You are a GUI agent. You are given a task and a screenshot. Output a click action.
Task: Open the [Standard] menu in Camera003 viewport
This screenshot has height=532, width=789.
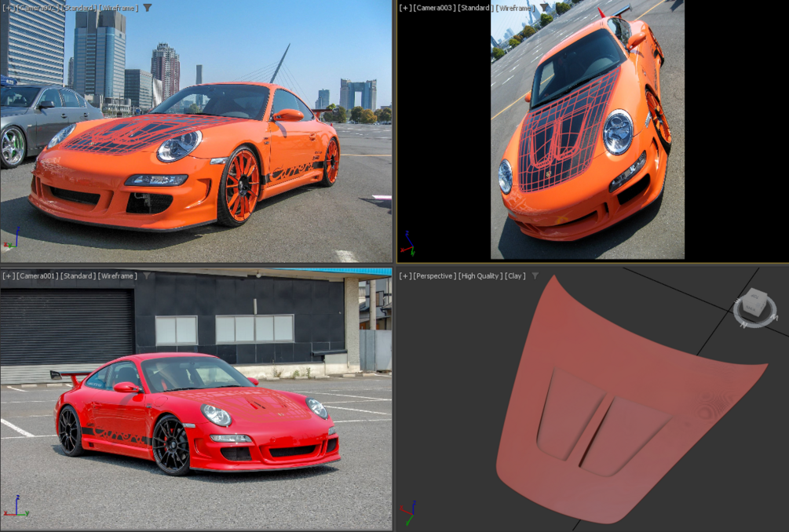click(476, 8)
